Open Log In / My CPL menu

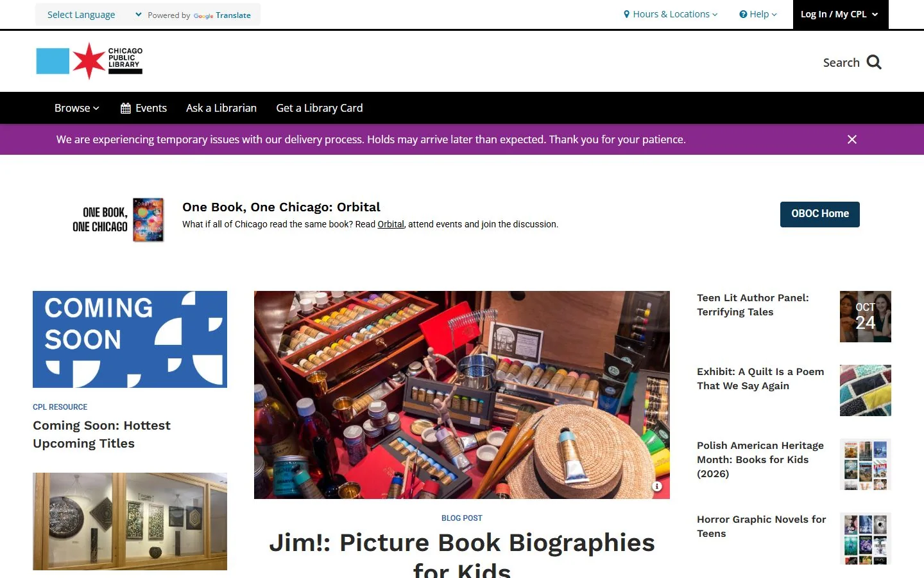pos(841,14)
